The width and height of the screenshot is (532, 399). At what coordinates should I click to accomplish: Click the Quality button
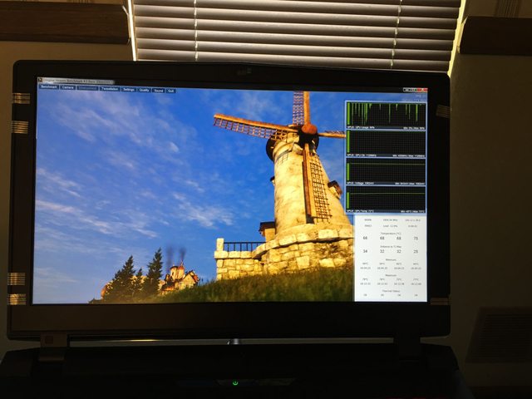click(144, 91)
